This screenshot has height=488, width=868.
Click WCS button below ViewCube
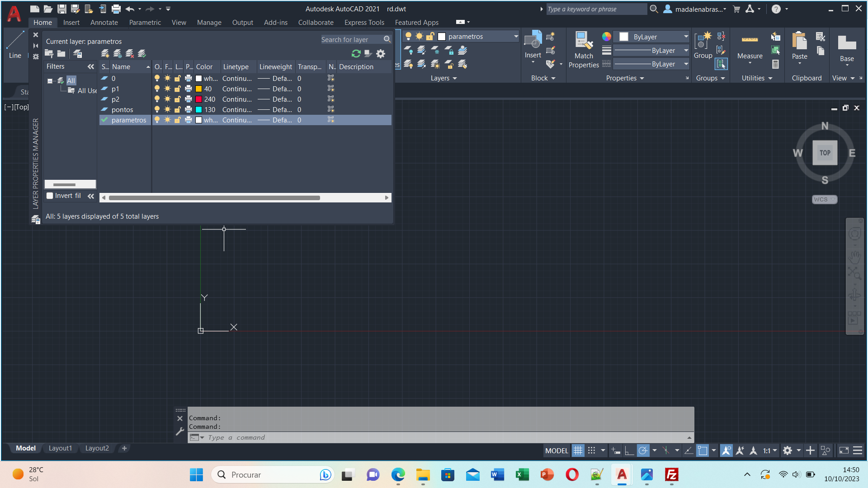click(x=824, y=199)
